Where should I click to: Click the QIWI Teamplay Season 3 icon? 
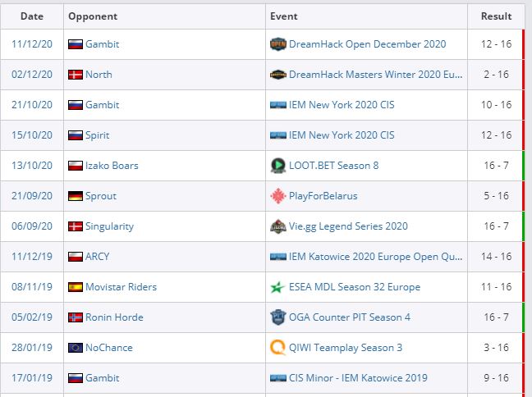pos(277,348)
